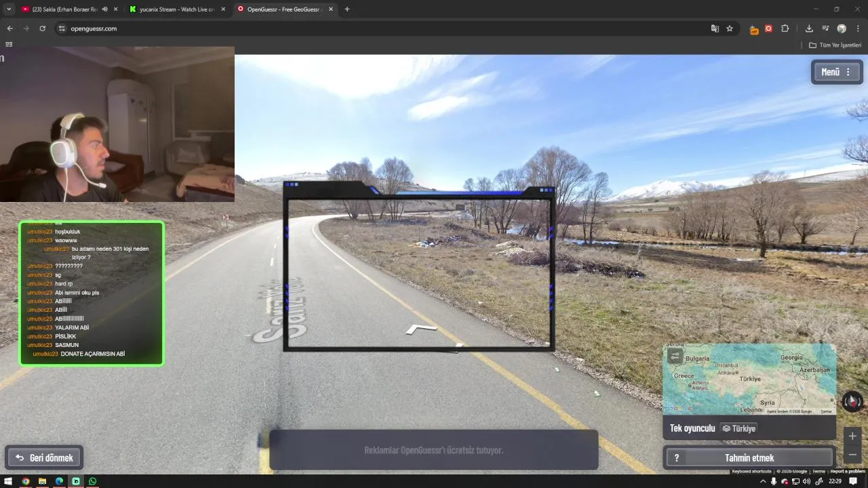Image resolution: width=868 pixels, height=488 pixels.
Task: Open Microsoft Edge from the taskbar
Action: (59, 481)
